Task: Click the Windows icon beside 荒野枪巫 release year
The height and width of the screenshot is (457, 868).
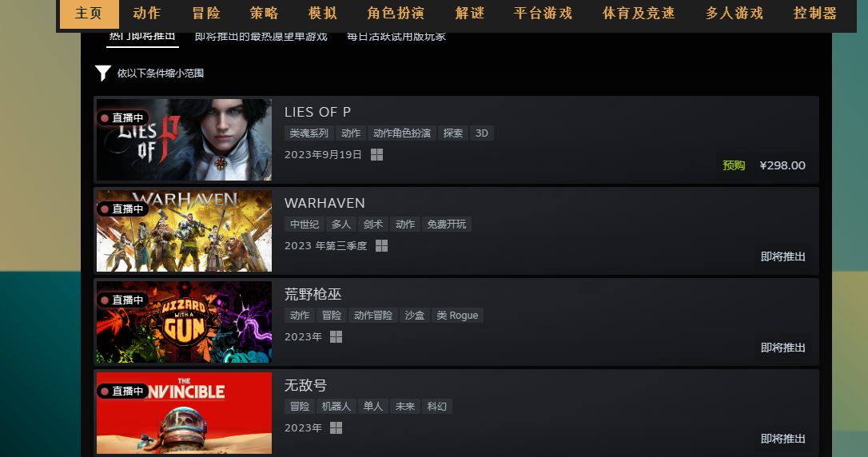Action: pyautogui.click(x=336, y=337)
